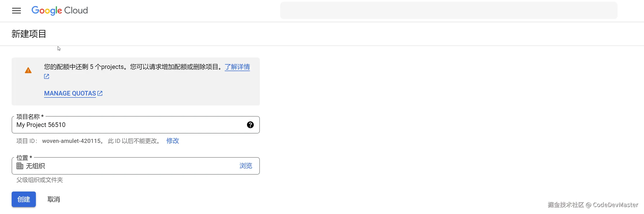Image resolution: width=644 pixels, height=214 pixels.
Task: Click the 无组织 location field
Action: click(x=125, y=166)
